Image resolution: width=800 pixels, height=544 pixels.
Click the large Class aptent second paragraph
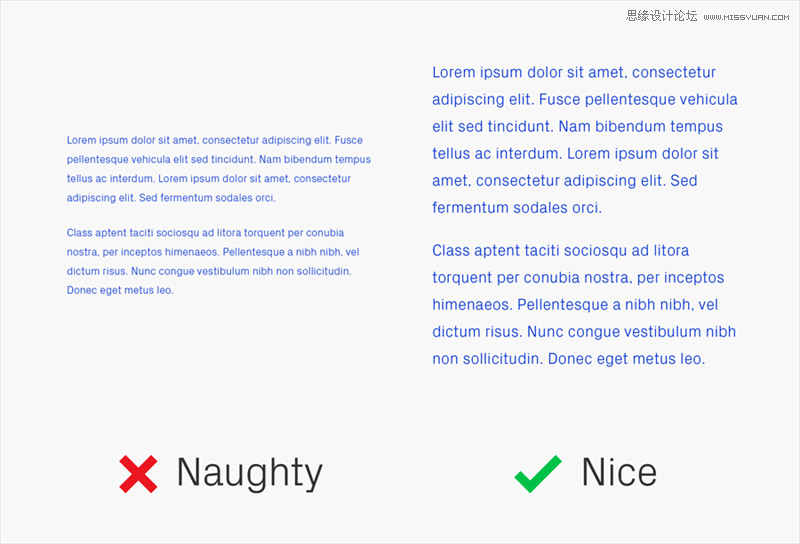pyautogui.click(x=584, y=305)
